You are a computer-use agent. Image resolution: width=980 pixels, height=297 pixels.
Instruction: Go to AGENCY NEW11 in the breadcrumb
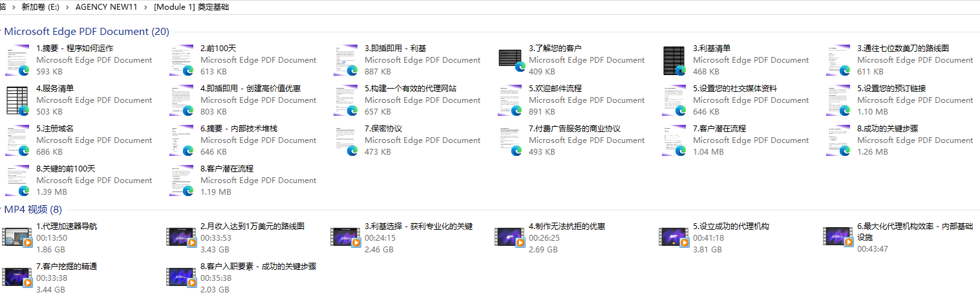pyautogui.click(x=107, y=7)
